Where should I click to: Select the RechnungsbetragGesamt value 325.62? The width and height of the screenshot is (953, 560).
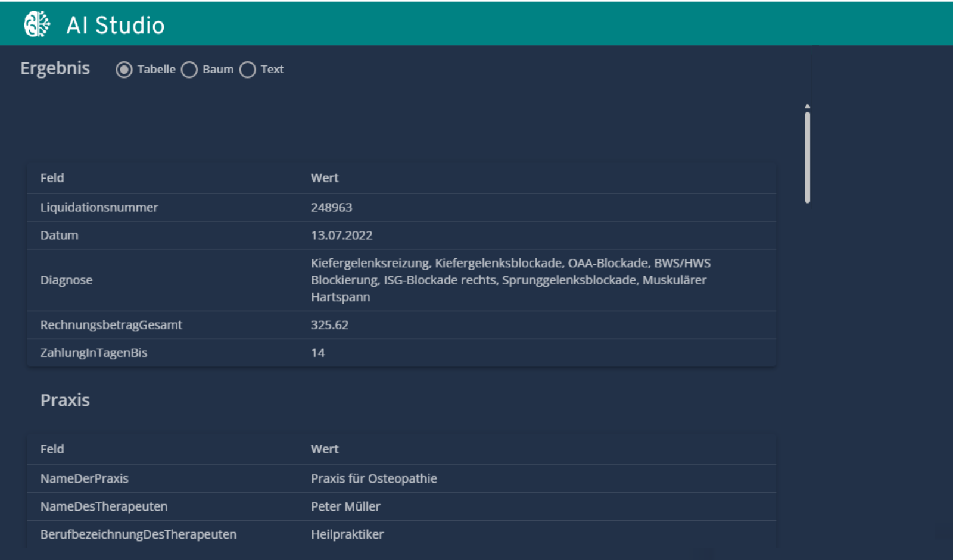tap(329, 325)
